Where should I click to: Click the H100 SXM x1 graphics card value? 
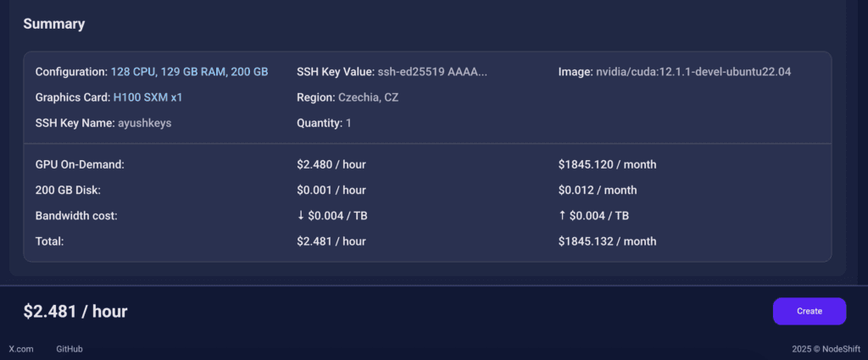click(147, 97)
